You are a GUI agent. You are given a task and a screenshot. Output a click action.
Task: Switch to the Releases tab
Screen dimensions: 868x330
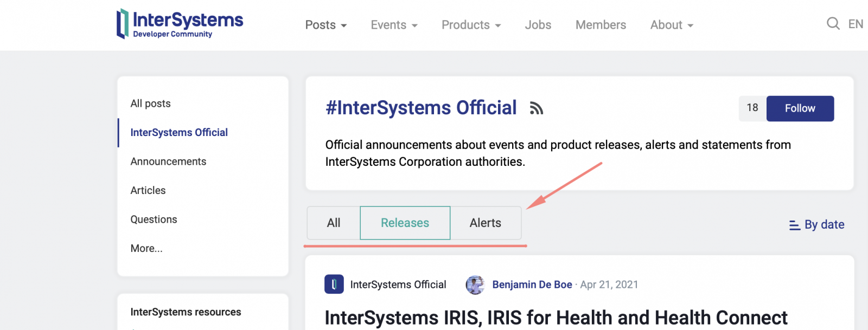[405, 223]
